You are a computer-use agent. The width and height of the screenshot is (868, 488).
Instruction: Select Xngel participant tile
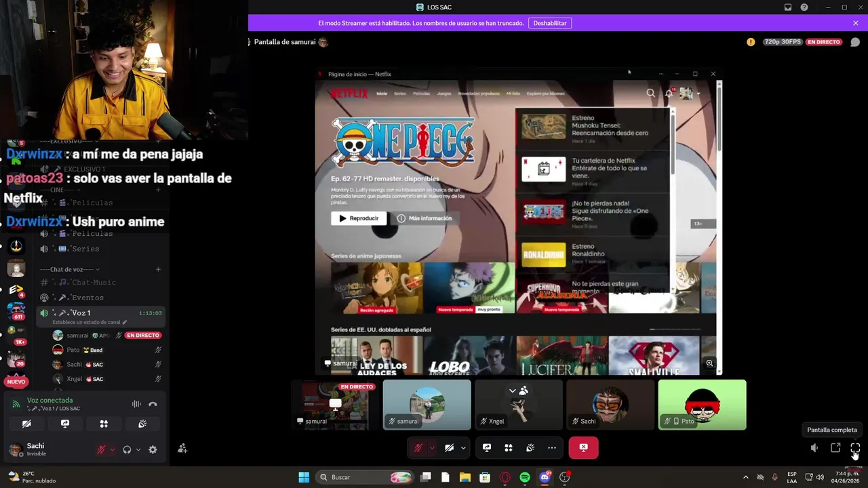(x=519, y=405)
